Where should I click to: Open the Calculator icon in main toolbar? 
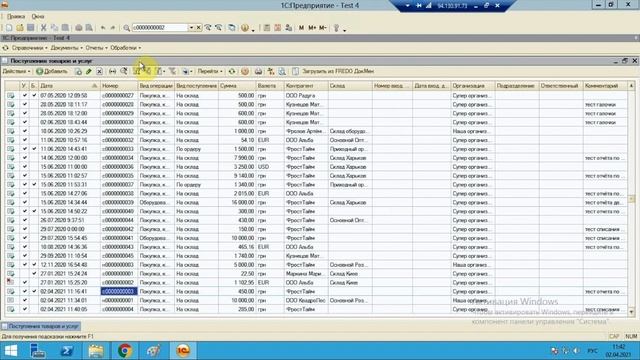point(267,28)
